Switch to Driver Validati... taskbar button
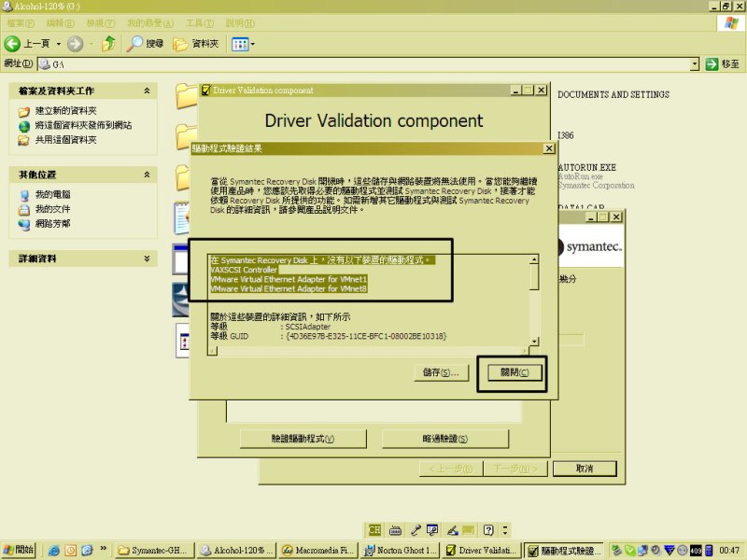This screenshot has height=560, width=747. click(482, 551)
